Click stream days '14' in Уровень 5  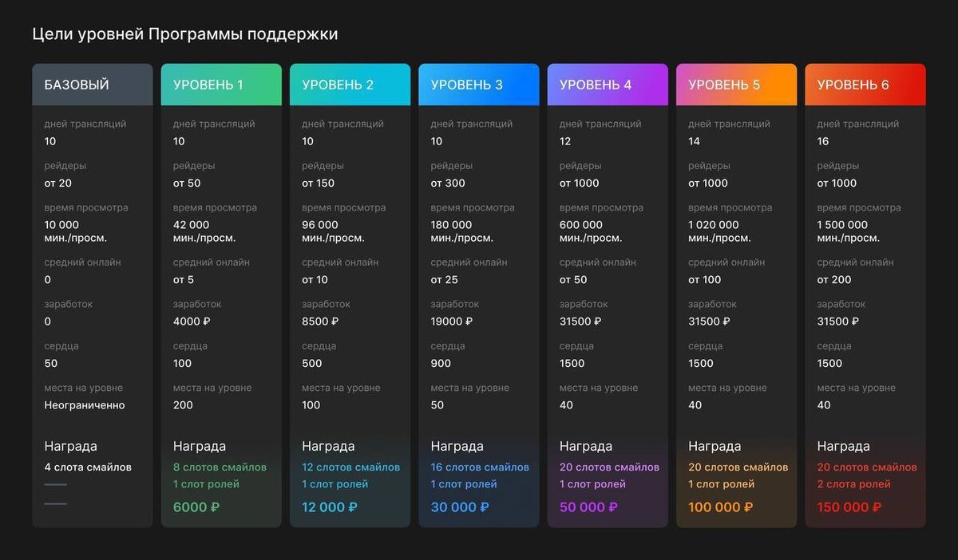[694, 141]
